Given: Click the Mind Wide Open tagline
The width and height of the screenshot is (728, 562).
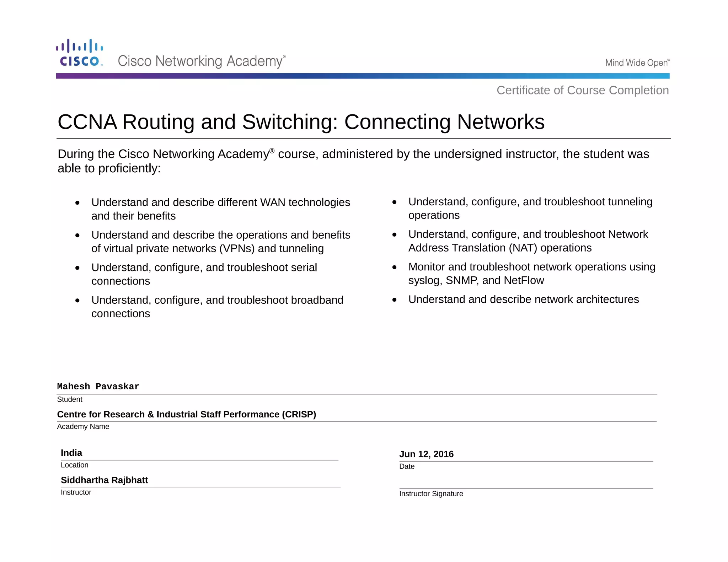Looking at the screenshot, I should (637, 63).
